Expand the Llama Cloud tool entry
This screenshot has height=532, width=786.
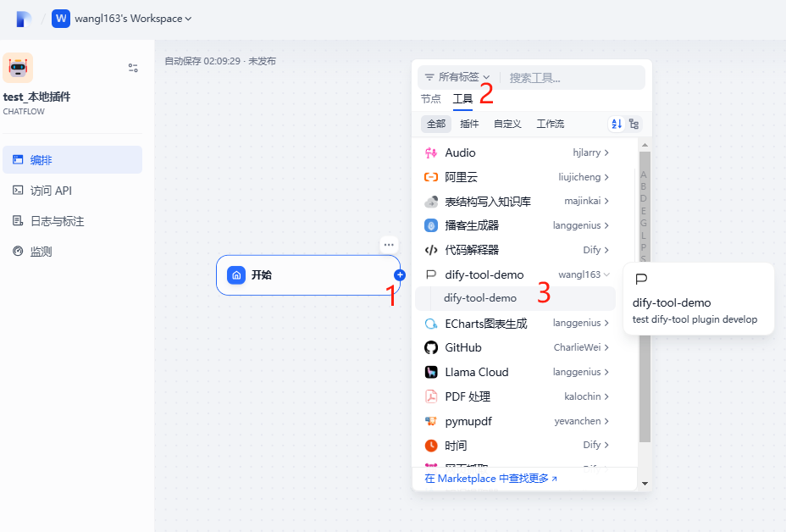pyautogui.click(x=517, y=372)
